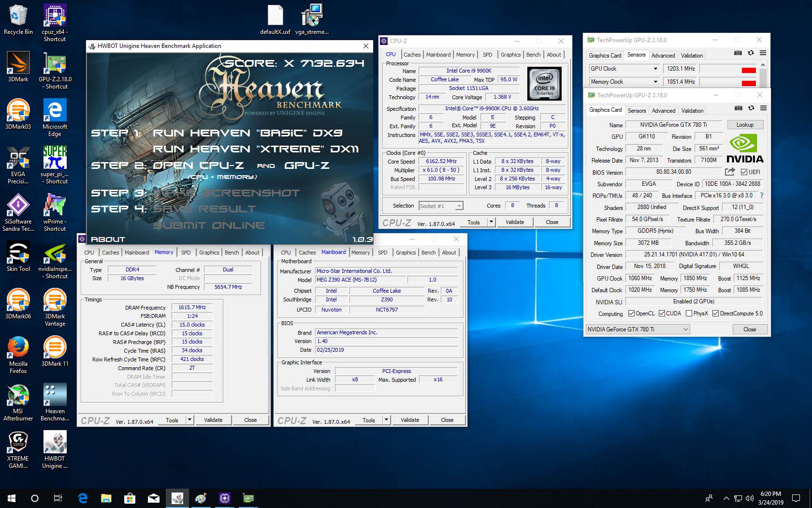This screenshot has width=812, height=508.
Task: Click Validate in CPU-Z CPU window
Action: pos(515,222)
